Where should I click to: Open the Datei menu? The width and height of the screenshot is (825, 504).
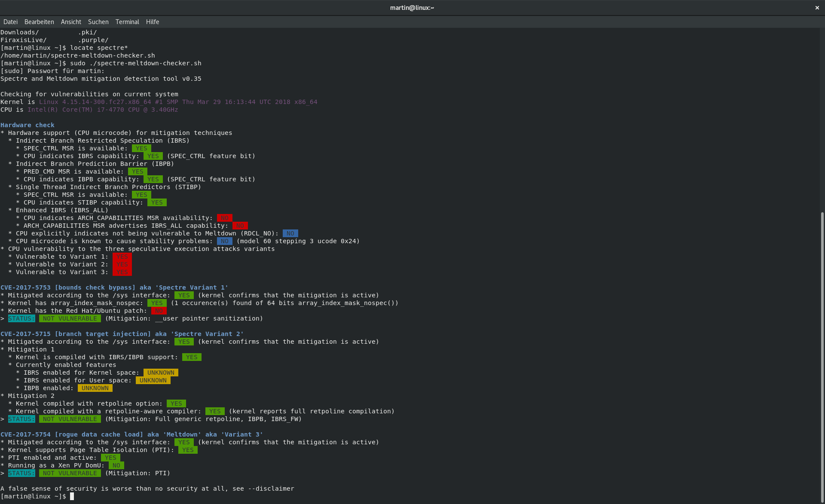[x=10, y=22]
